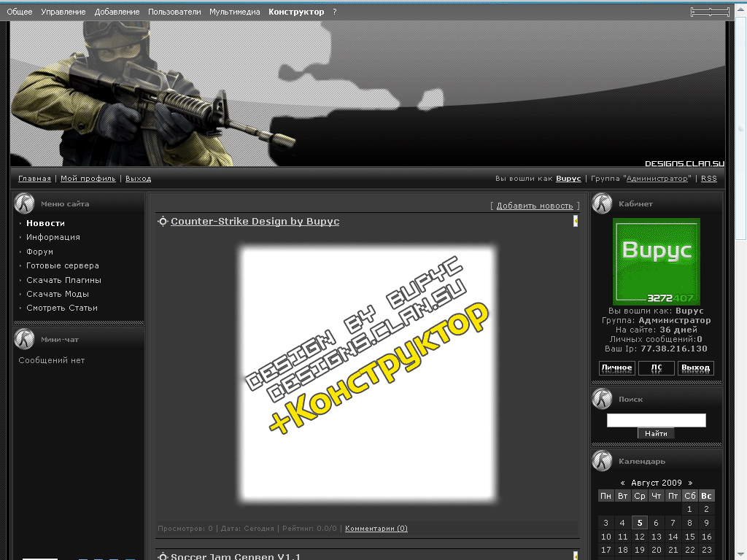Click the На сайте: 36 дней text
The image size is (747, 560).
point(657,330)
